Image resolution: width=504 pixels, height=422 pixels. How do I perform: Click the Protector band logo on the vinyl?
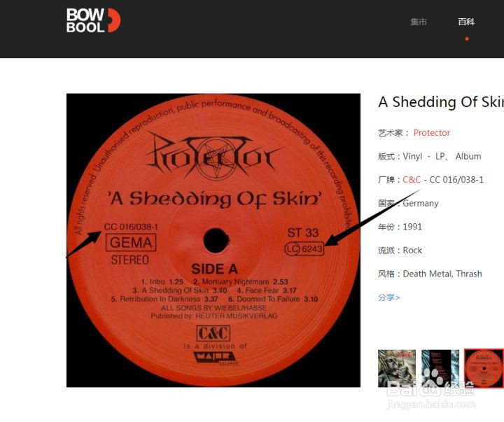[213, 155]
